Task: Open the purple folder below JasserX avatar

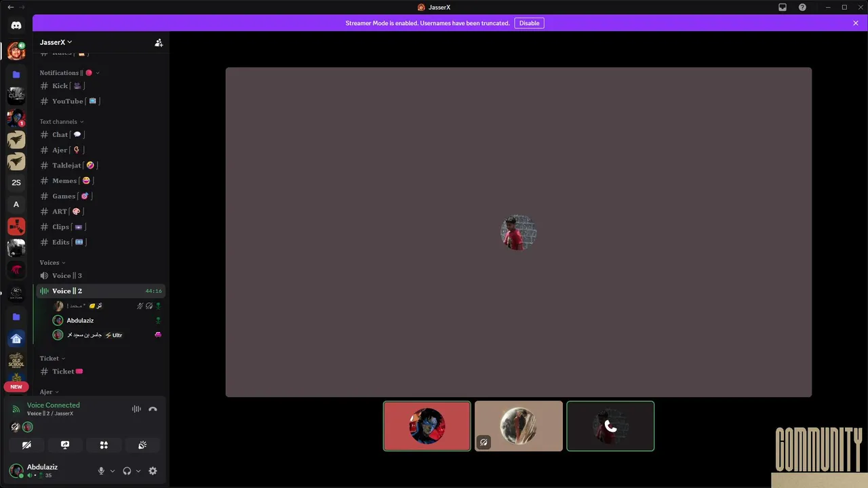Action: click(16, 75)
